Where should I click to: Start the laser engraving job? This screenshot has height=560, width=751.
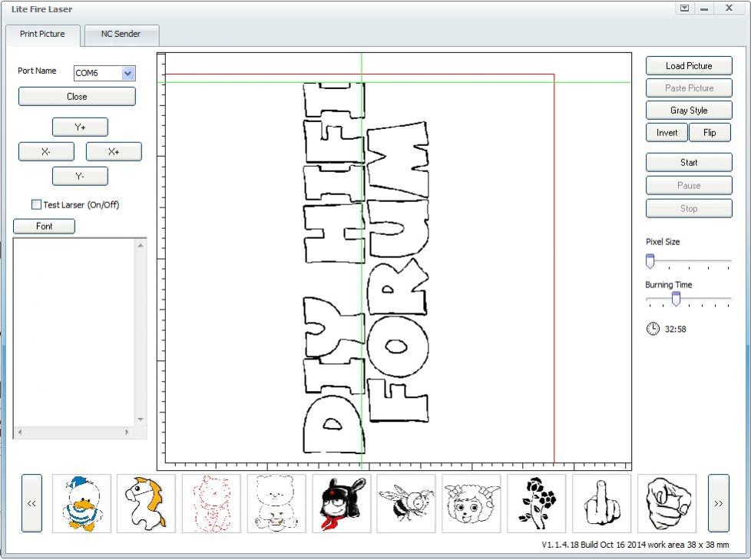pyautogui.click(x=689, y=162)
